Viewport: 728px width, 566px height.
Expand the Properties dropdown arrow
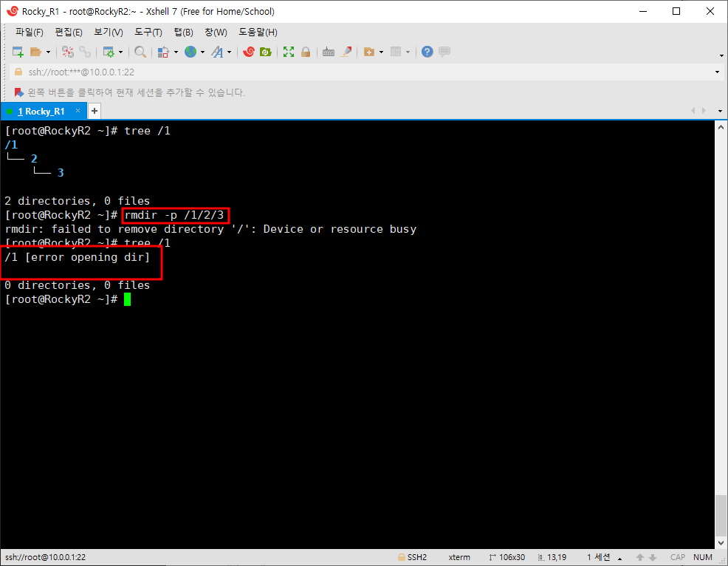120,52
